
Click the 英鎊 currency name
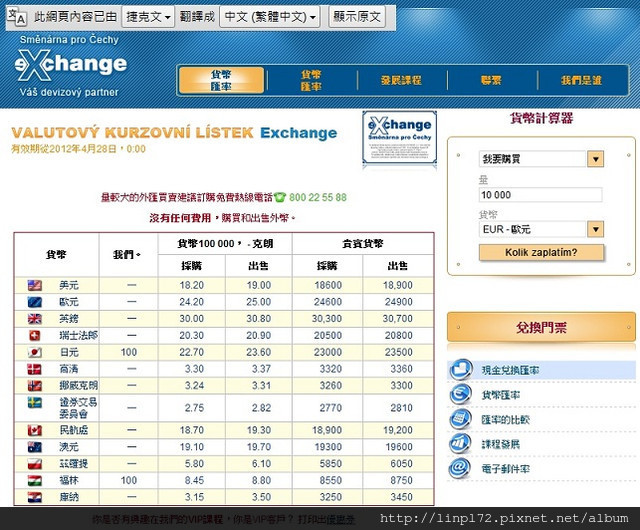point(69,319)
